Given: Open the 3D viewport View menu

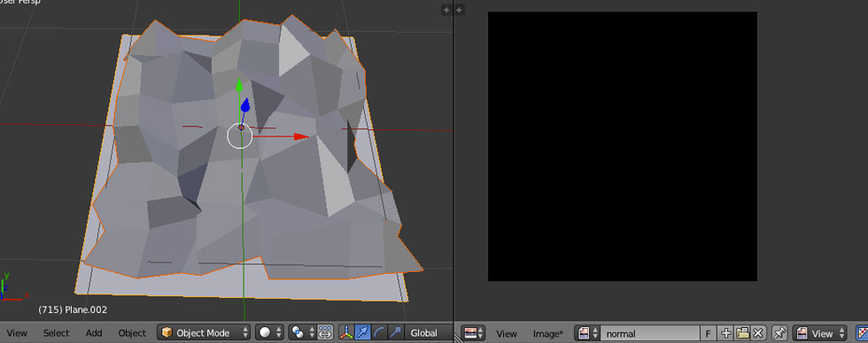Looking at the screenshot, I should click(17, 333).
